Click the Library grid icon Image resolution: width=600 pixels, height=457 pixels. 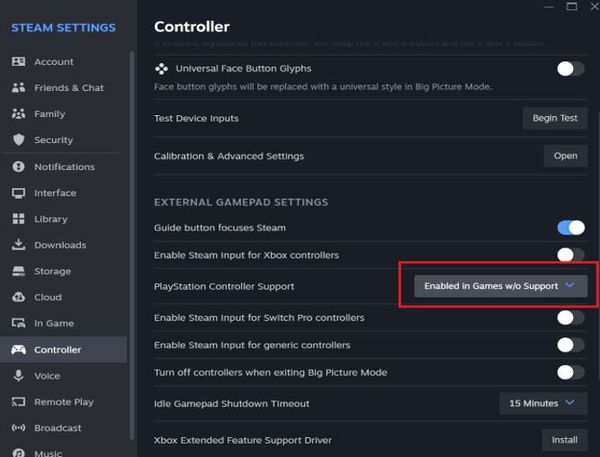[18, 219]
